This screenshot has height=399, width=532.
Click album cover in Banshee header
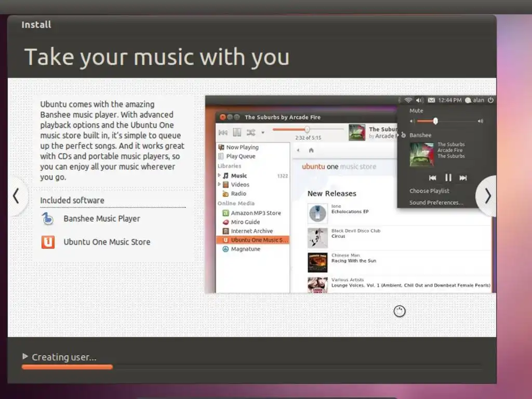click(357, 132)
